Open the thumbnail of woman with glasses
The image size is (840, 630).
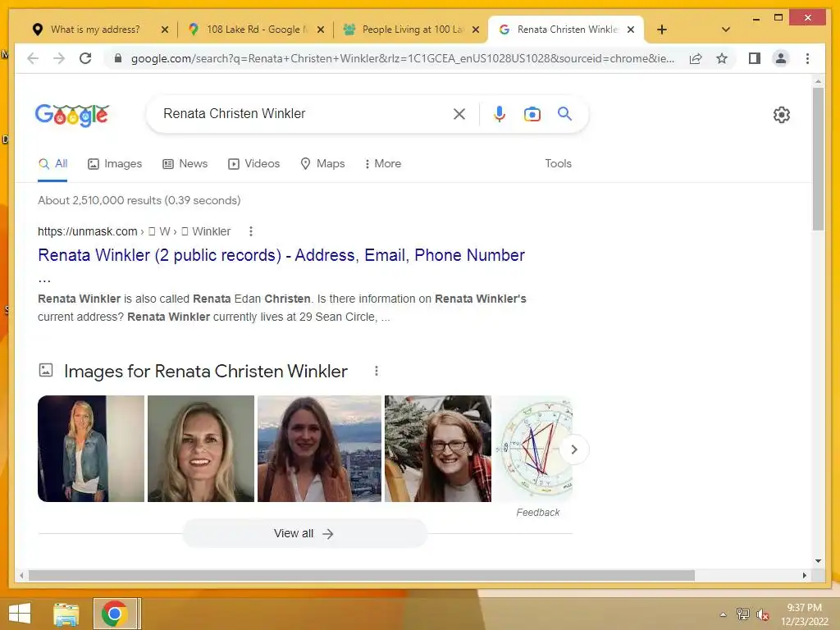click(438, 449)
